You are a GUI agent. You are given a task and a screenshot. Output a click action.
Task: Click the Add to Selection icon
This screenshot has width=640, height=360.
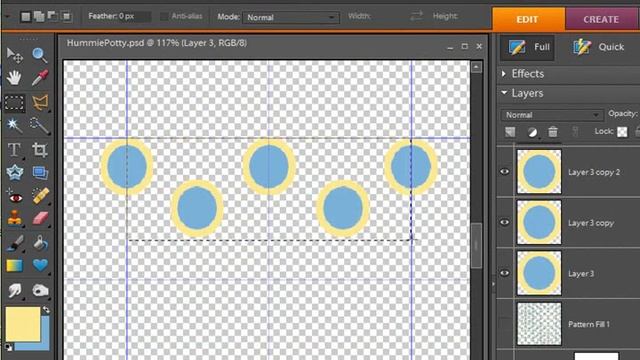39,17
